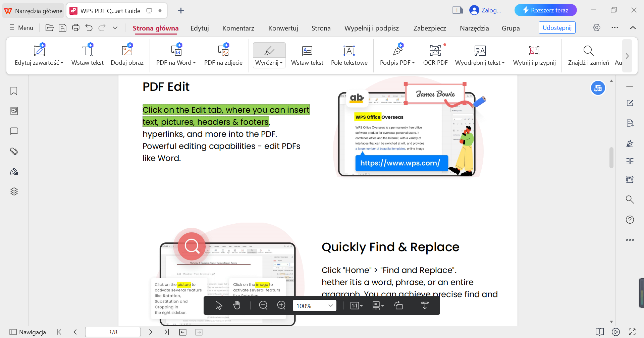Expand the PDF na Word dropdown arrow
This screenshot has width=644, height=338.
[x=195, y=63]
